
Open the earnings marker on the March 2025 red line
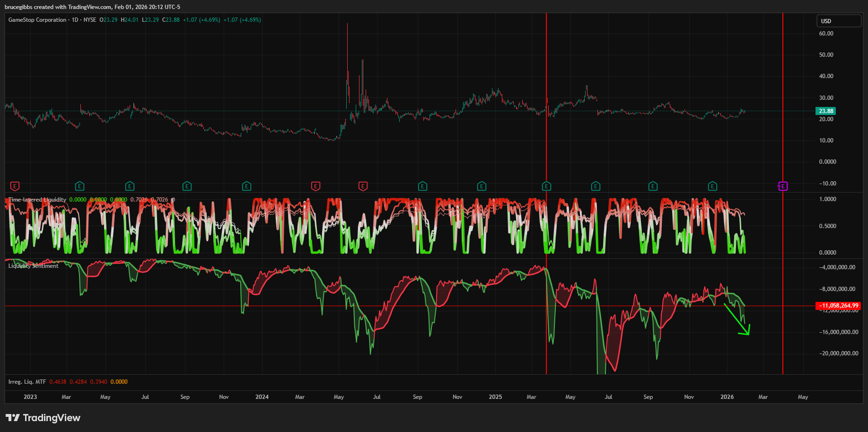(546, 186)
